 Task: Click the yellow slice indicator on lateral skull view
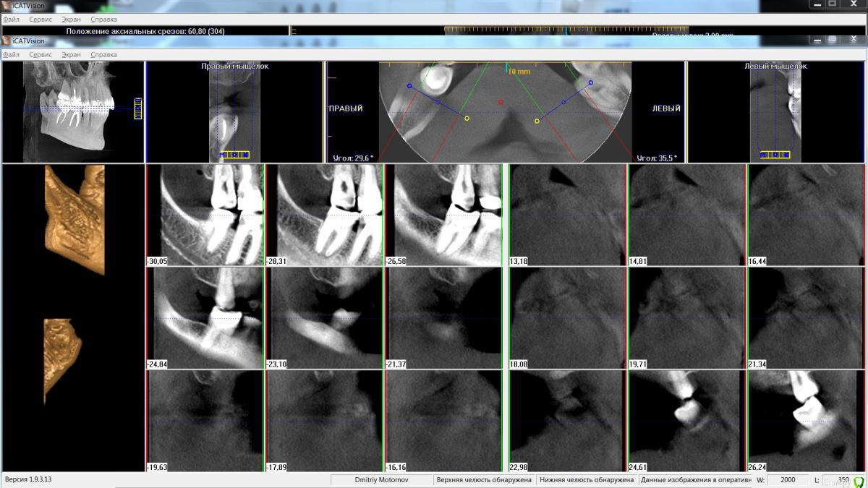coord(137,108)
